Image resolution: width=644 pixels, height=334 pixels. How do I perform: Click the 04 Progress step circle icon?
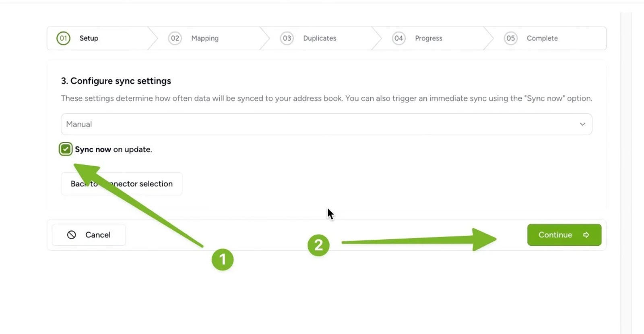coord(399,38)
